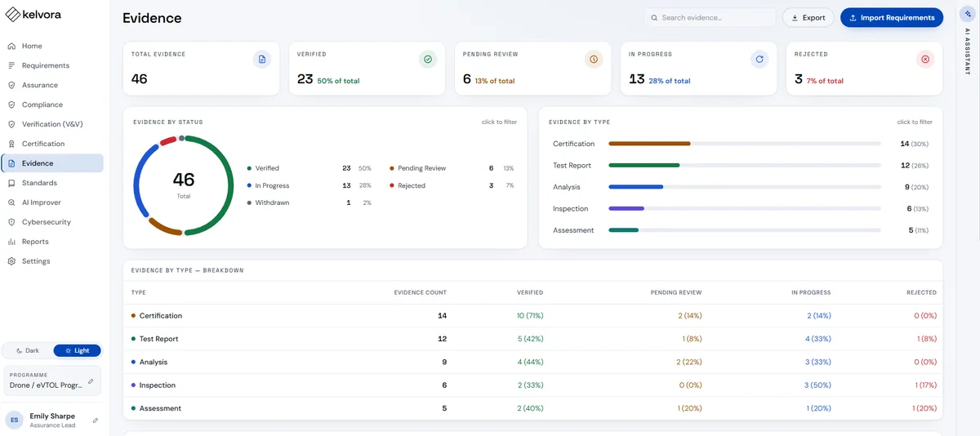The width and height of the screenshot is (980, 436).
Task: Click the Cybersecurity shield icon
Action: coord(11,222)
